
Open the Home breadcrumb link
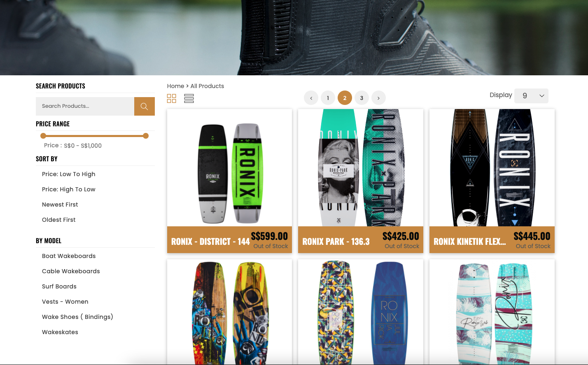tap(175, 86)
